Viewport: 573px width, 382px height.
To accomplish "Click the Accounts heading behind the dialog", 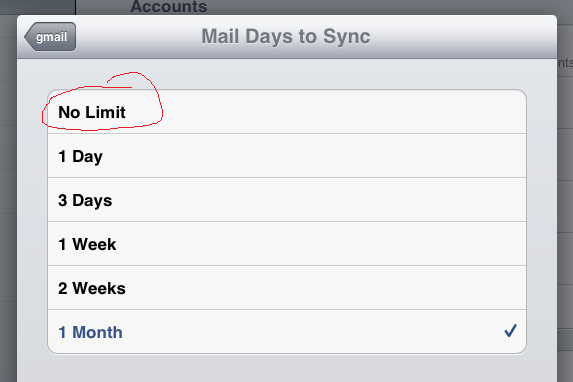I will 169,6.
